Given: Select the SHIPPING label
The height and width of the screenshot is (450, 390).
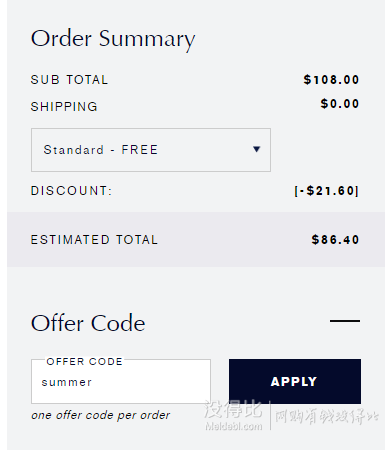Looking at the screenshot, I should (x=64, y=107).
